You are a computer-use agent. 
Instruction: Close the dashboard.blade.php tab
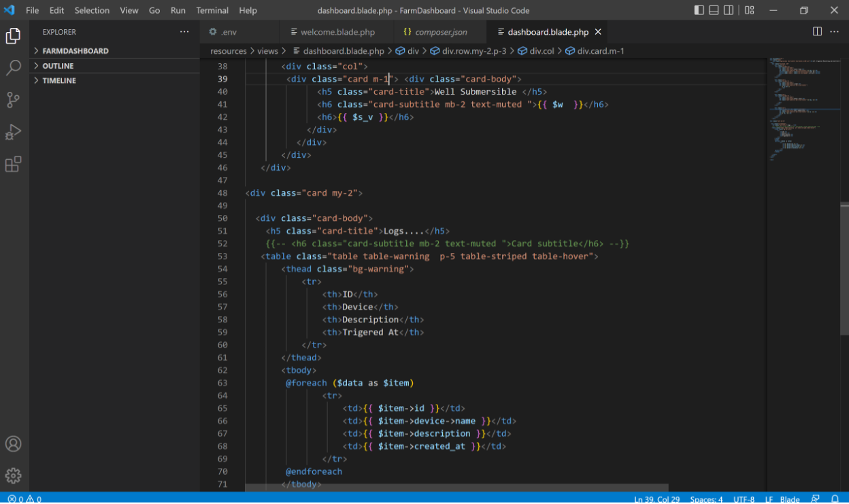(598, 32)
